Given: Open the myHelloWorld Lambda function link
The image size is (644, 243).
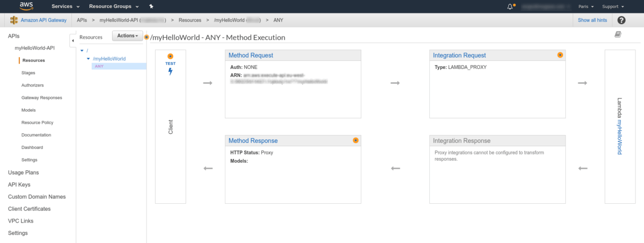Looking at the screenshot, I should (x=619, y=138).
